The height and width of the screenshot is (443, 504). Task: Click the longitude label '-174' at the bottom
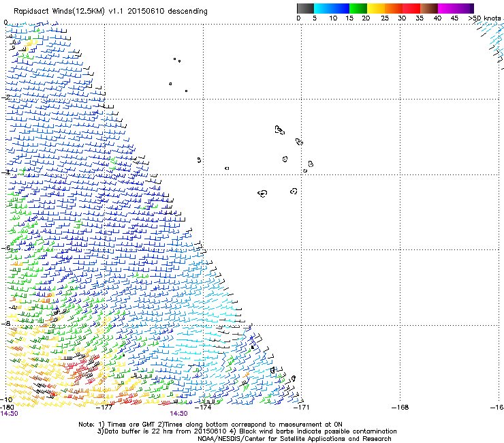pos(203,408)
